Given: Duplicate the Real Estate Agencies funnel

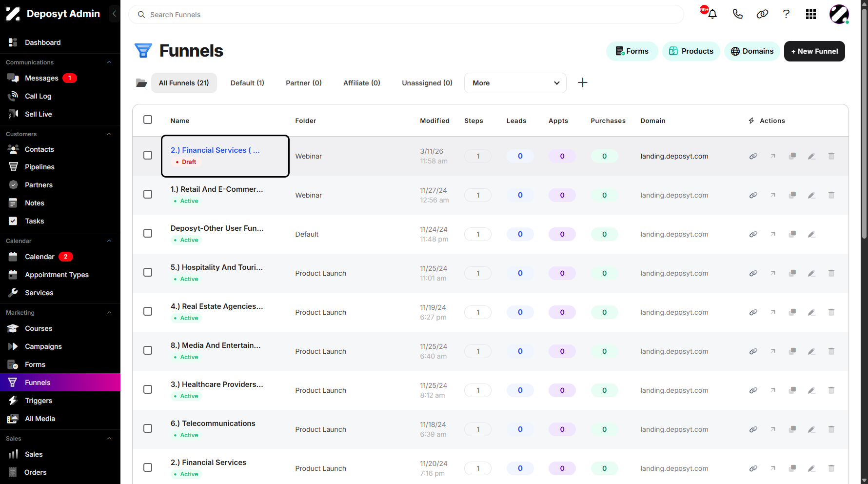Looking at the screenshot, I should [x=792, y=312].
